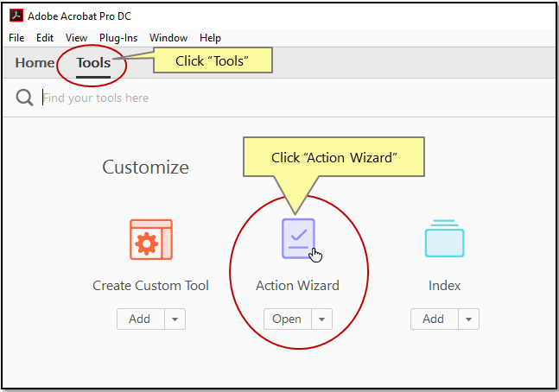Open the Window menu
The image size is (559, 392).
(168, 38)
